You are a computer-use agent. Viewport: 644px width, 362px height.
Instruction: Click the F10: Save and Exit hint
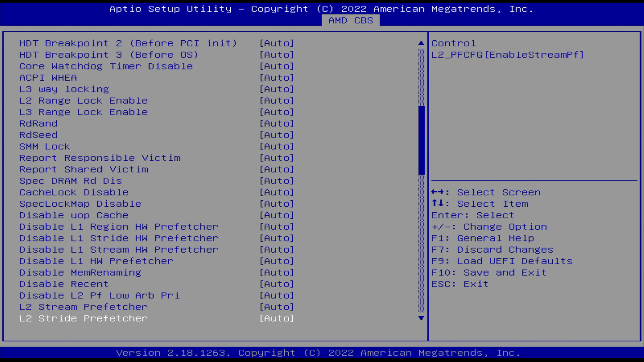click(489, 273)
